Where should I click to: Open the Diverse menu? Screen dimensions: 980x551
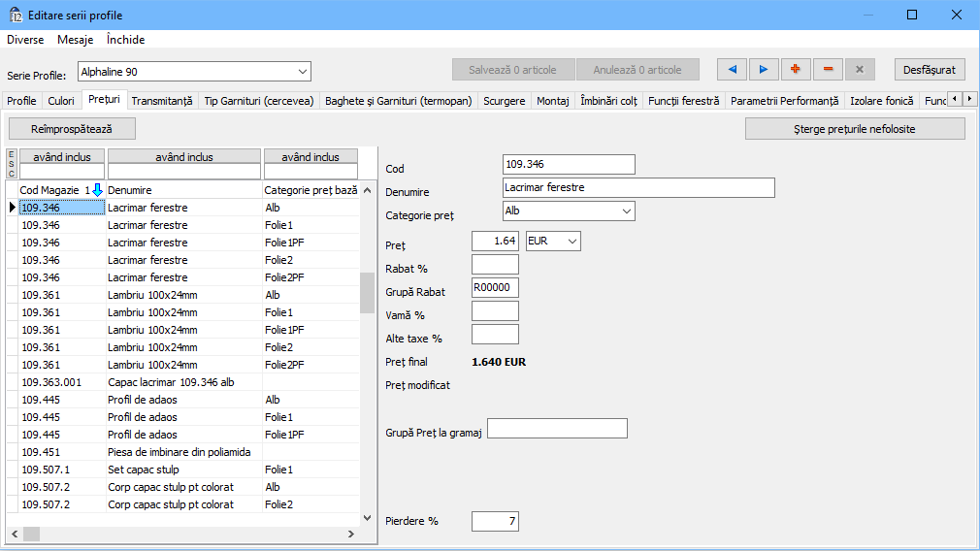click(25, 40)
